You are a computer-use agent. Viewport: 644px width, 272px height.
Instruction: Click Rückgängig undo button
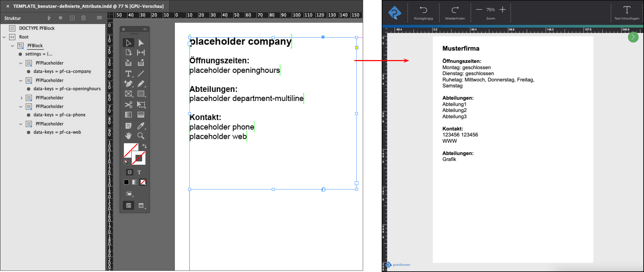click(x=423, y=12)
